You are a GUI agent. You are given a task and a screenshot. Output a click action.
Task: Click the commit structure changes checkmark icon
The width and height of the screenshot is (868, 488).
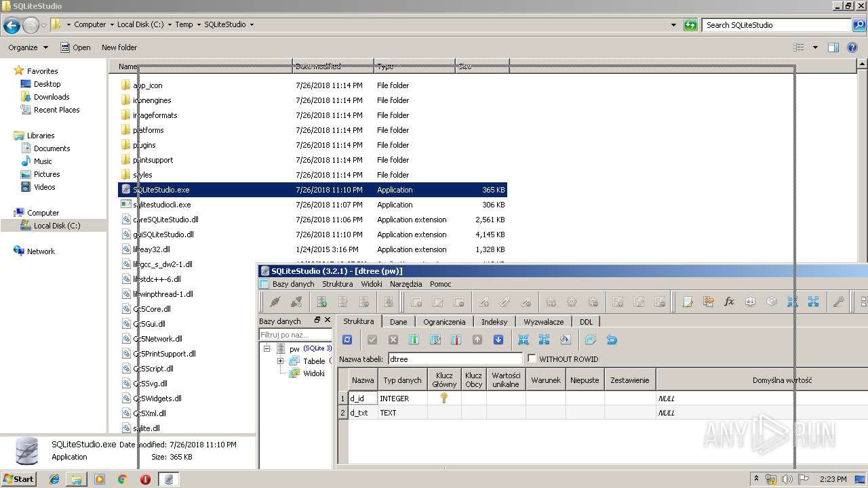coord(372,340)
